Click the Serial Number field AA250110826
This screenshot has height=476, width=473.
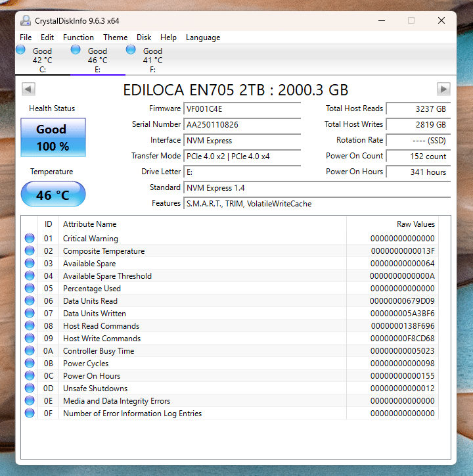pos(242,124)
